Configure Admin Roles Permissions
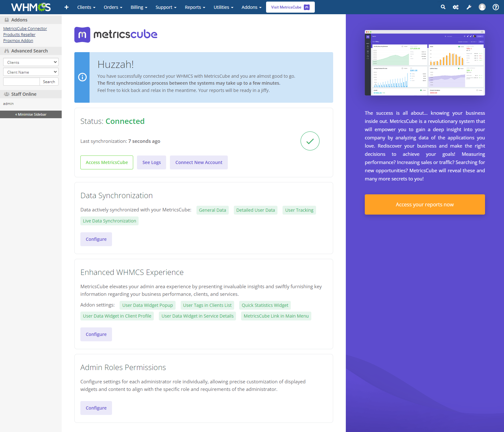 coord(96,408)
